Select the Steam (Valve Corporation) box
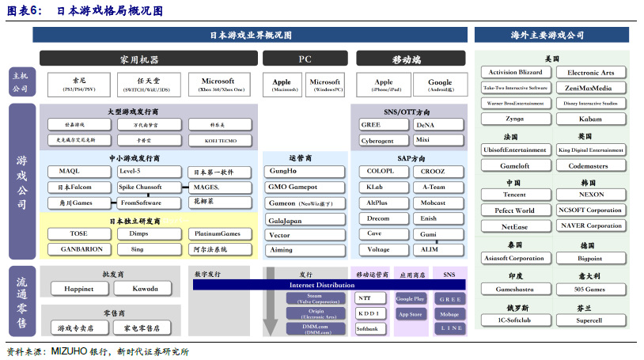The image size is (644, 360). tap(316, 298)
